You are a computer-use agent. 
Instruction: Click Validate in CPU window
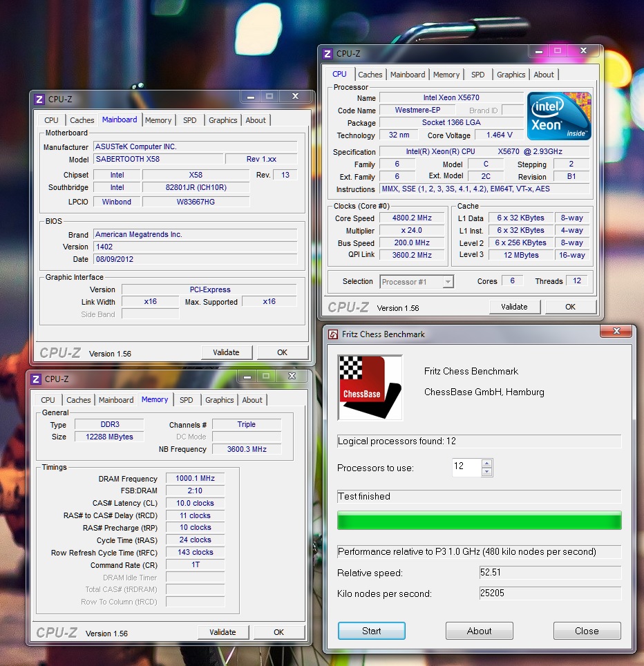(514, 307)
